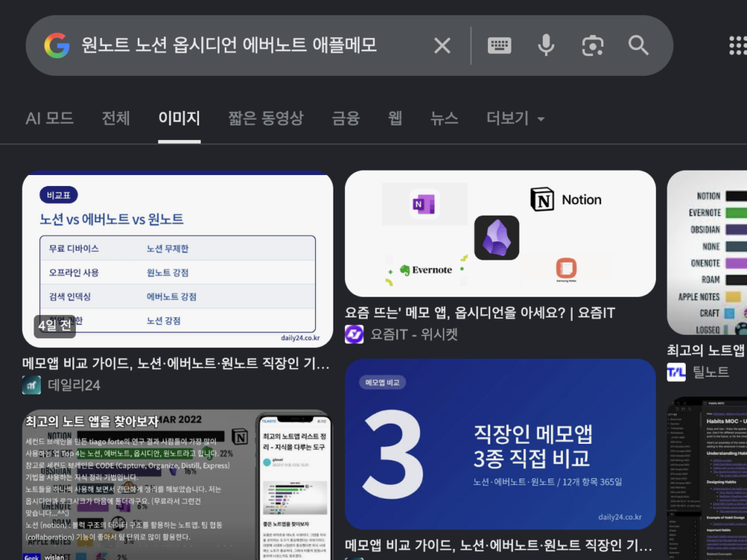Image resolution: width=747 pixels, height=560 pixels.
Task: Switch to AI 모드 tab
Action: tap(50, 118)
